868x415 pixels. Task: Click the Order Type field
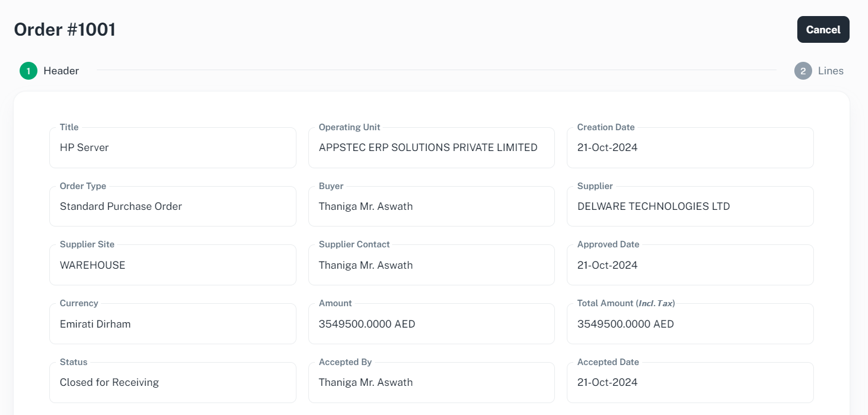coord(172,207)
